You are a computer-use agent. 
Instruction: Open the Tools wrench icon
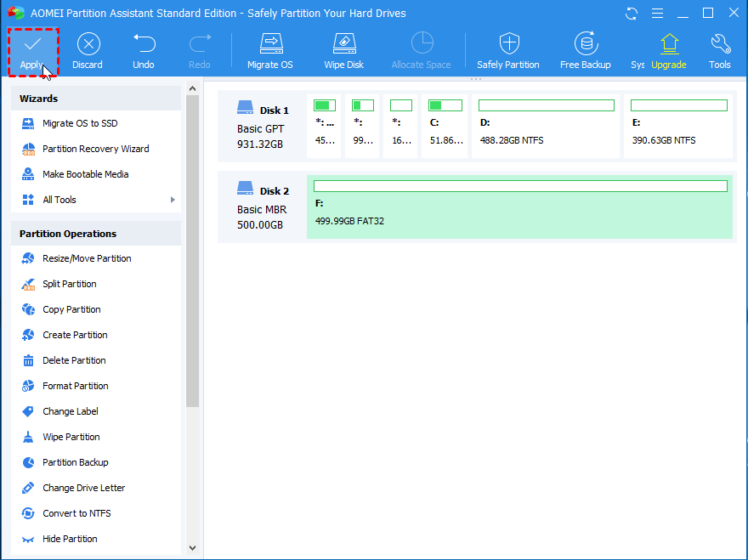point(720,51)
